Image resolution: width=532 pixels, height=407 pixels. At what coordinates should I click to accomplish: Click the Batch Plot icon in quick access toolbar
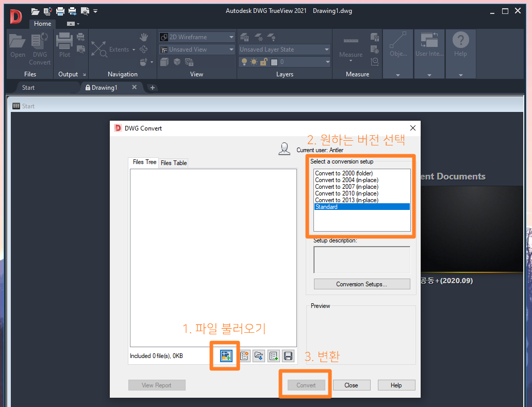[x=72, y=11]
